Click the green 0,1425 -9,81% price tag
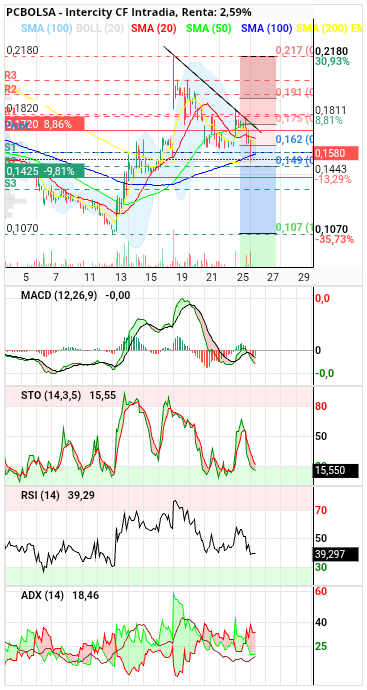 [x=44, y=171]
